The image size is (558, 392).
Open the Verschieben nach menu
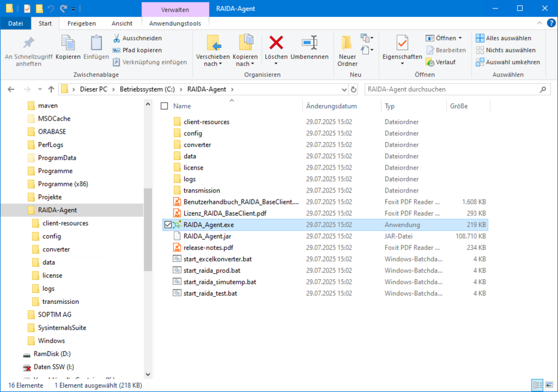[x=213, y=51]
